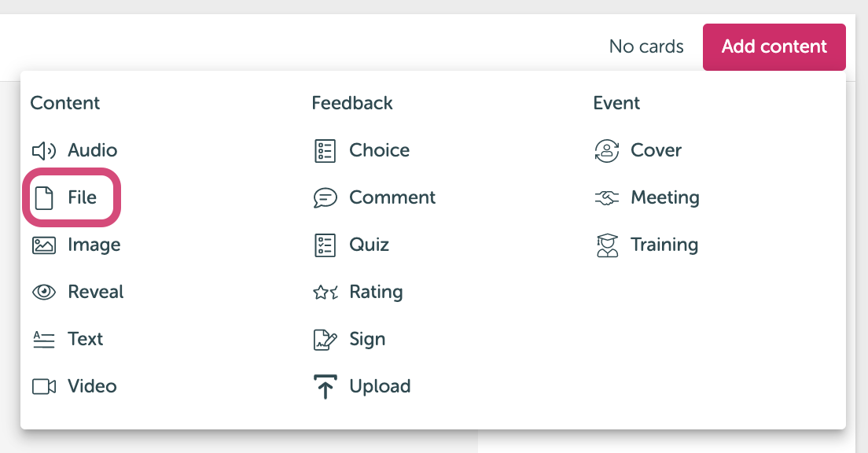The height and width of the screenshot is (453, 868).
Task: Choose Quiz from the Feedback column
Action: pyautogui.click(x=351, y=245)
